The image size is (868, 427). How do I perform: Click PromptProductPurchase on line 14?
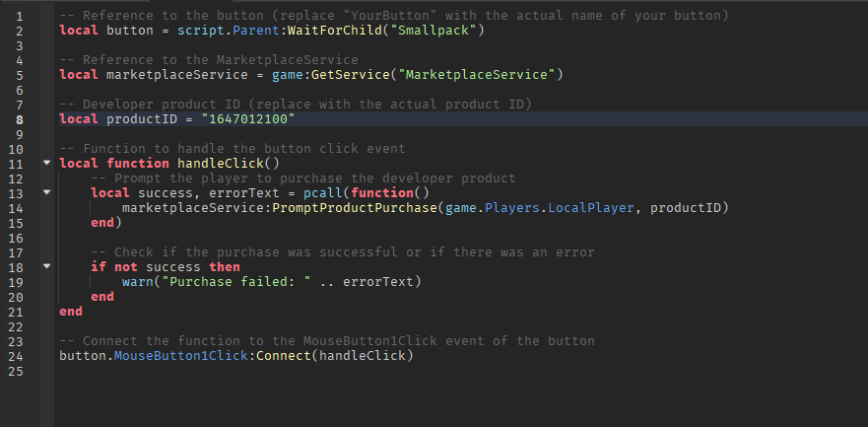click(x=355, y=208)
